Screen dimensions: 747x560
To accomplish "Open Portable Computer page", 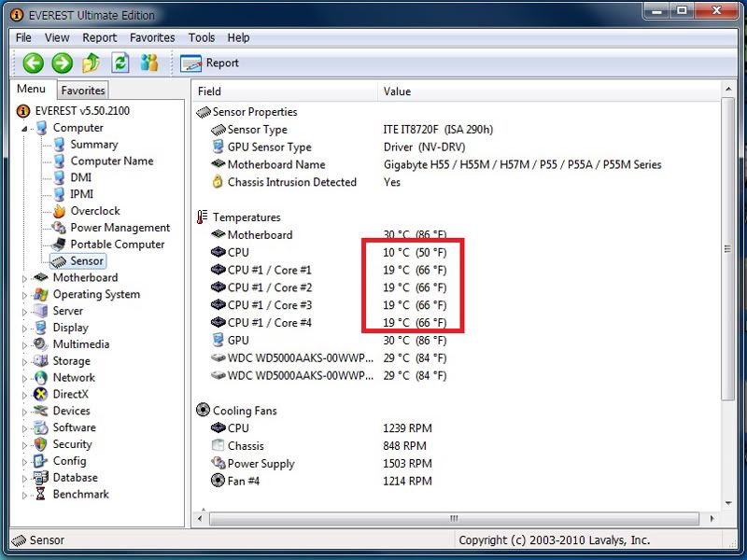I will pos(118,245).
